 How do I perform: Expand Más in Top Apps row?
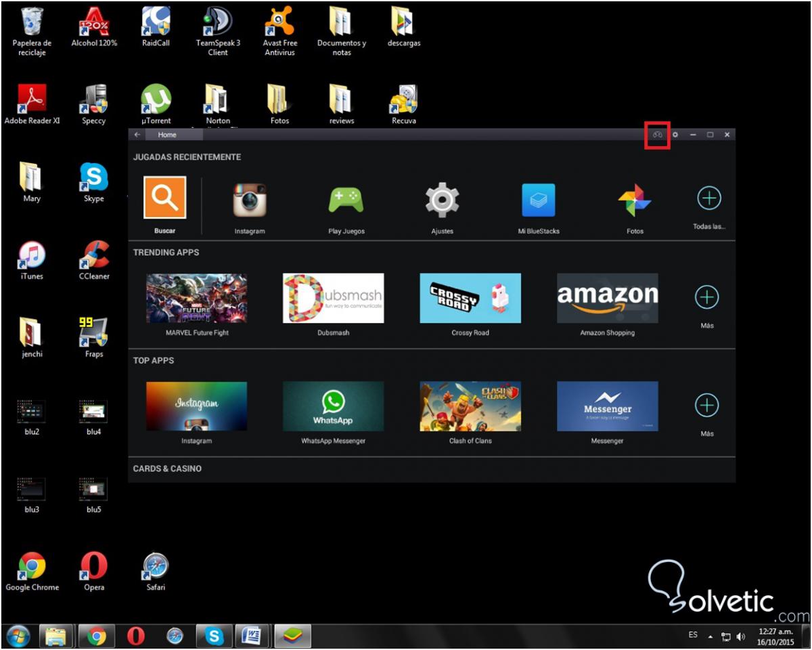click(706, 405)
